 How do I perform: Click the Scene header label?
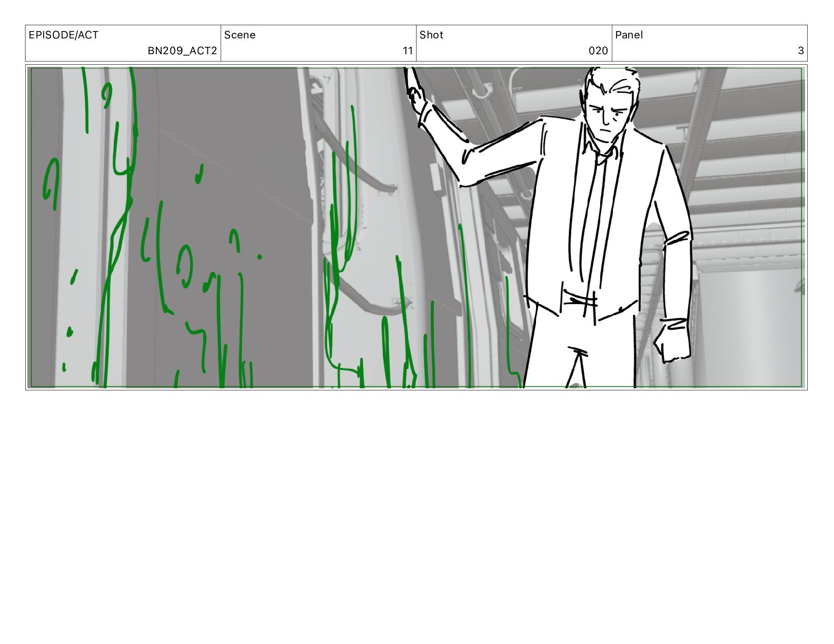(240, 35)
